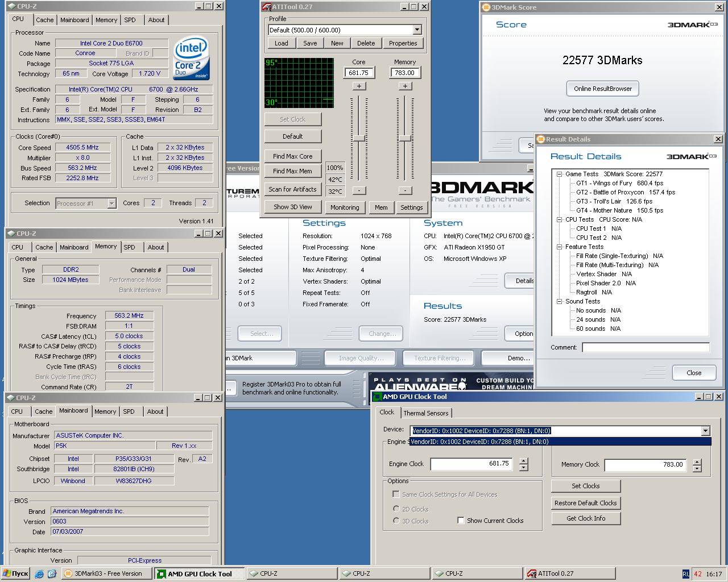Close the Result Details dialog
Screen dimensions: 728x582
694,373
